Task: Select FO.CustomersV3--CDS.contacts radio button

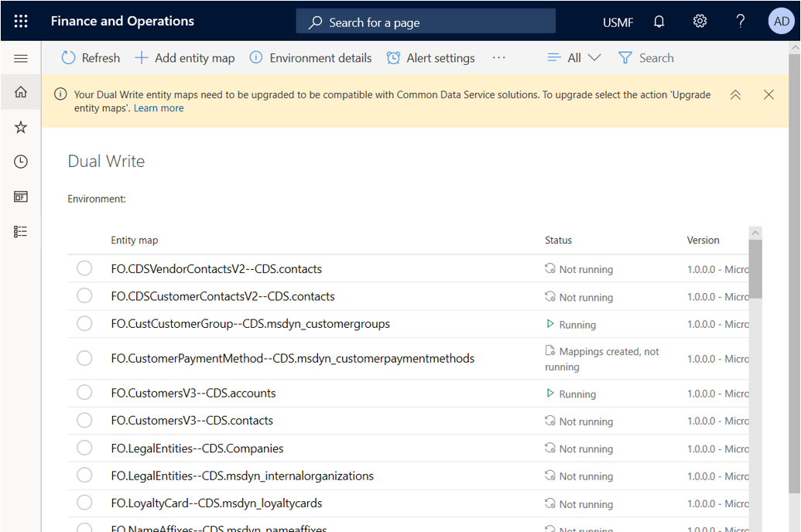Action: 84,420
